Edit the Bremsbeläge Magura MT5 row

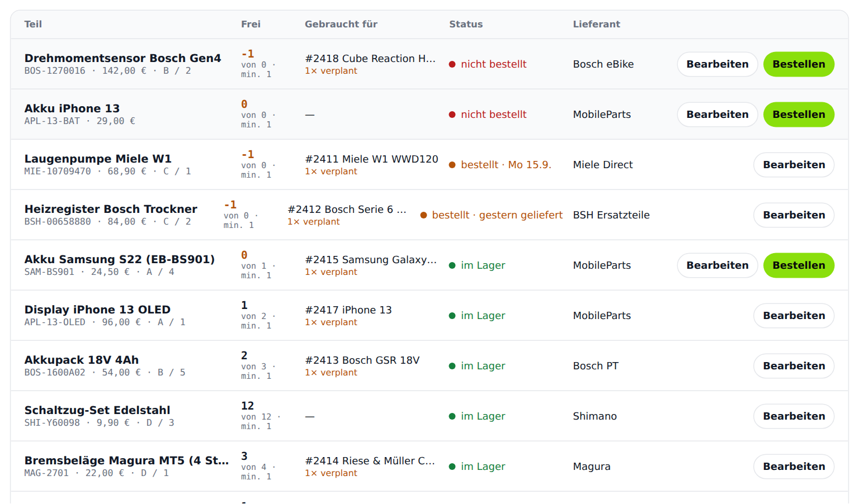coord(794,467)
